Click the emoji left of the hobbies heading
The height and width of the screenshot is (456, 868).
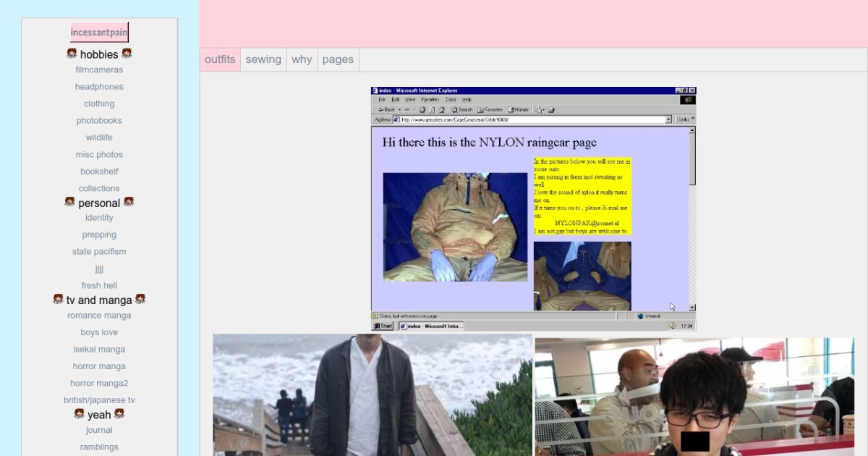point(72,54)
